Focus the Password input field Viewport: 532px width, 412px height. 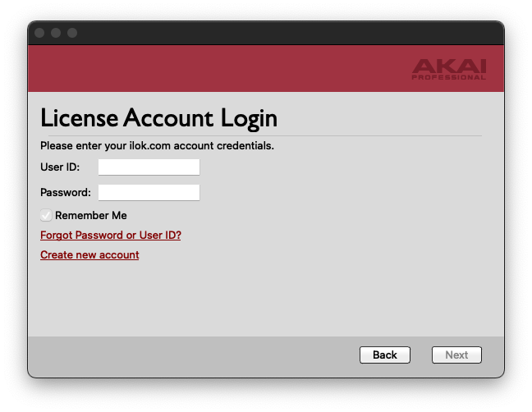tap(149, 193)
